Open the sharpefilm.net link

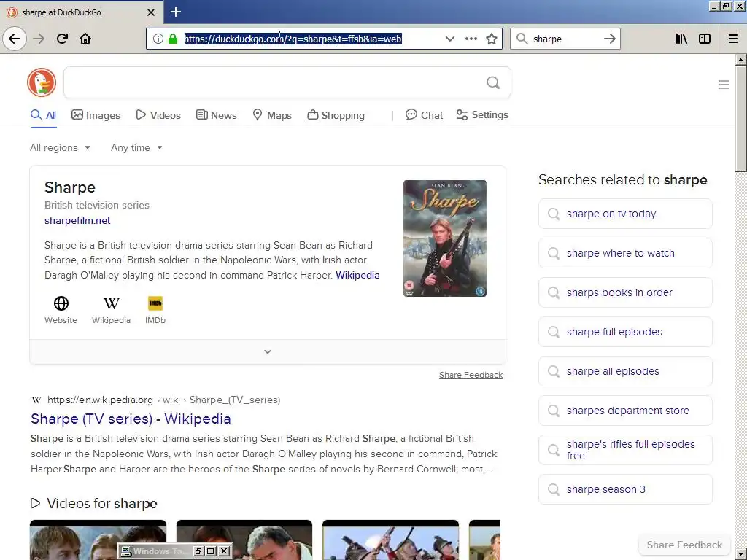click(x=77, y=220)
